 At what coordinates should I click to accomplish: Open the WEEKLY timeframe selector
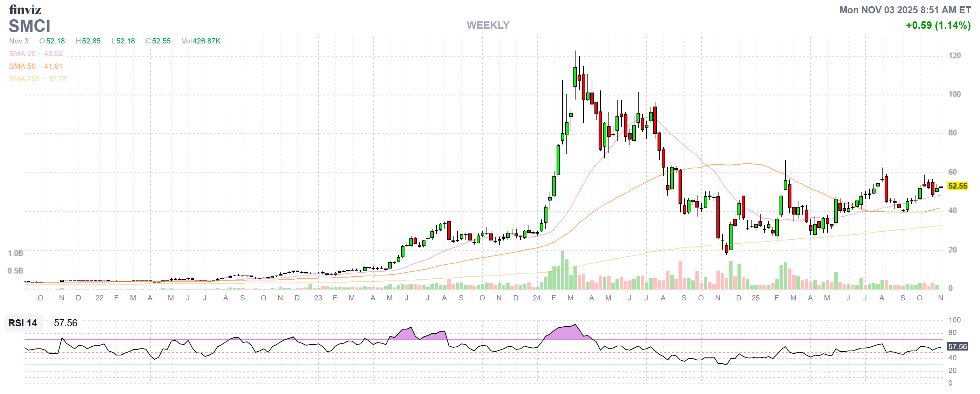click(x=488, y=25)
